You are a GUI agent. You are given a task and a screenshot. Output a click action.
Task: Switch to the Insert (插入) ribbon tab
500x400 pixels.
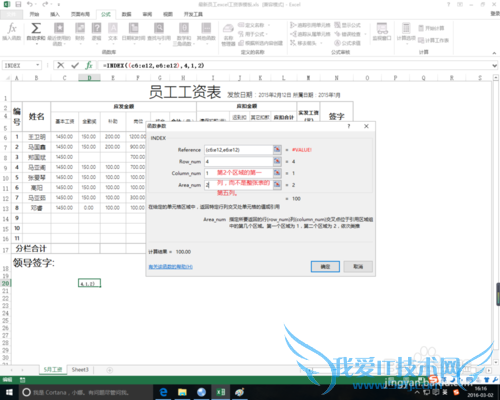coord(55,14)
